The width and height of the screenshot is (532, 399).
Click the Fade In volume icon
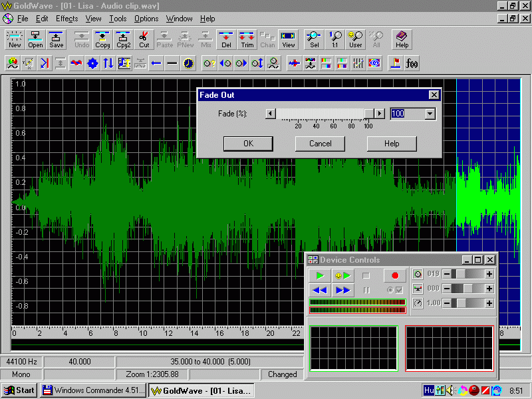pos(225,63)
